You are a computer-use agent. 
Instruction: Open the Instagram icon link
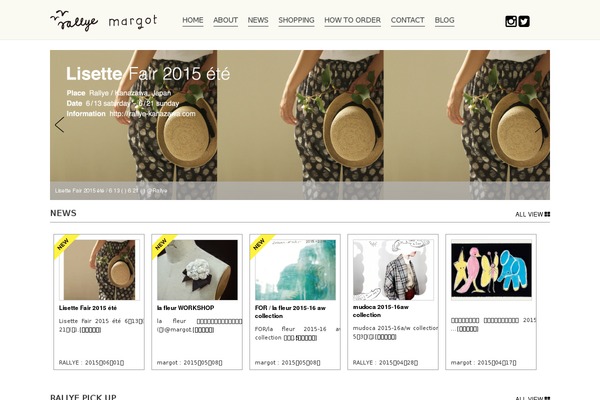pyautogui.click(x=511, y=21)
